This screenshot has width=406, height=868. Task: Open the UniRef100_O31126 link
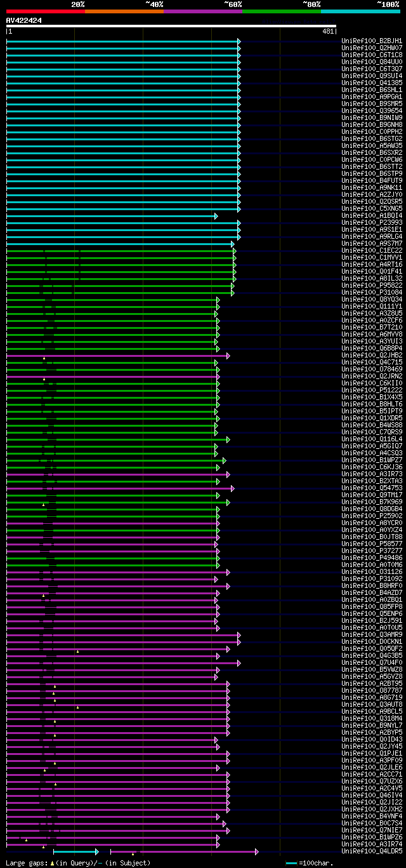(x=372, y=571)
